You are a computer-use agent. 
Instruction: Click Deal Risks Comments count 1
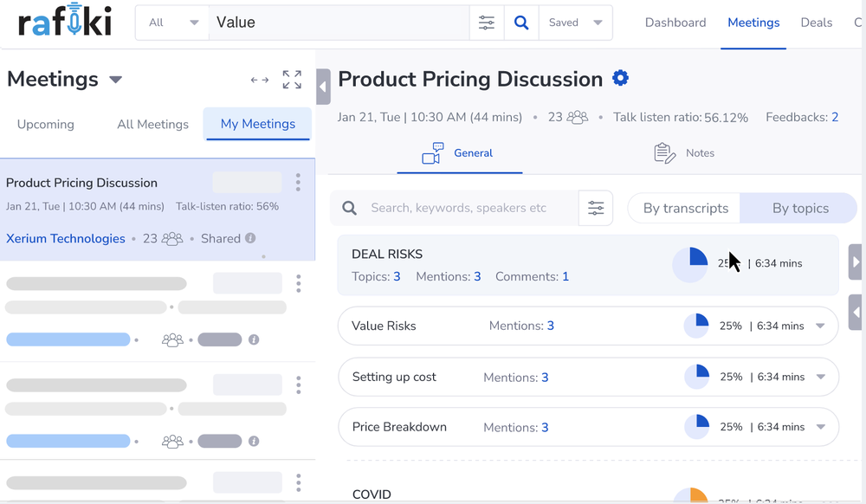click(x=565, y=276)
